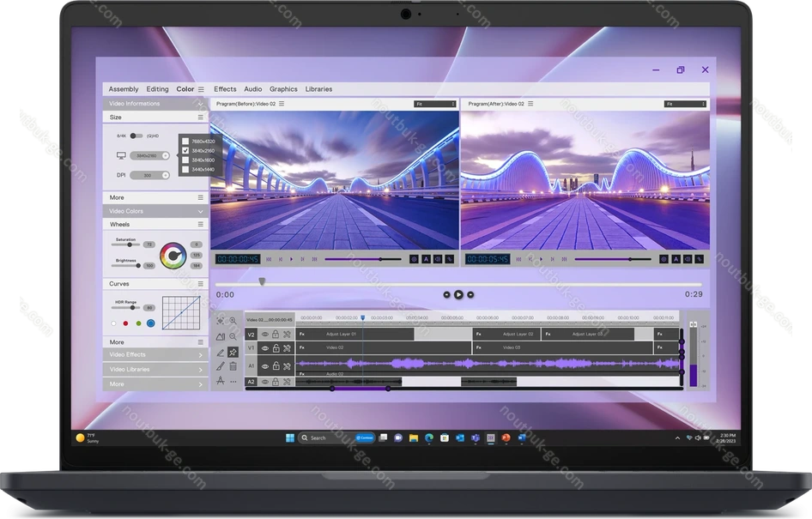Click the trash icon in timeline tools
Screen dimensions: 812x519
(233, 366)
